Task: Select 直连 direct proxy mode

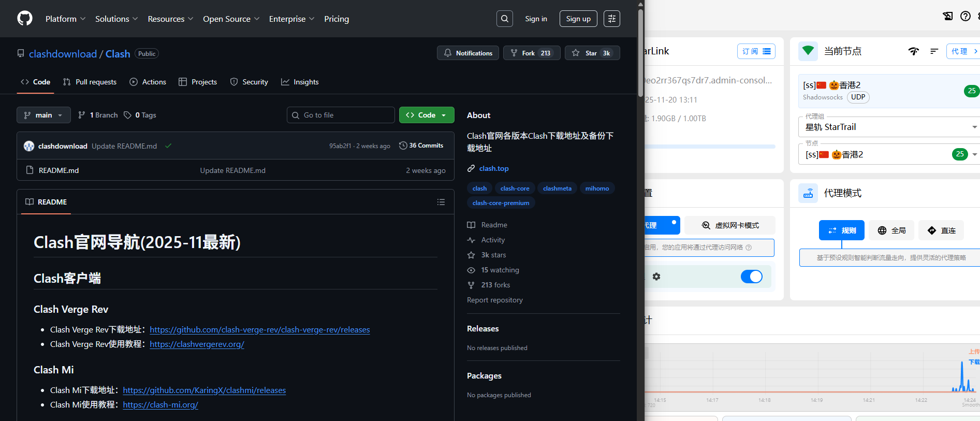Action: pos(941,230)
